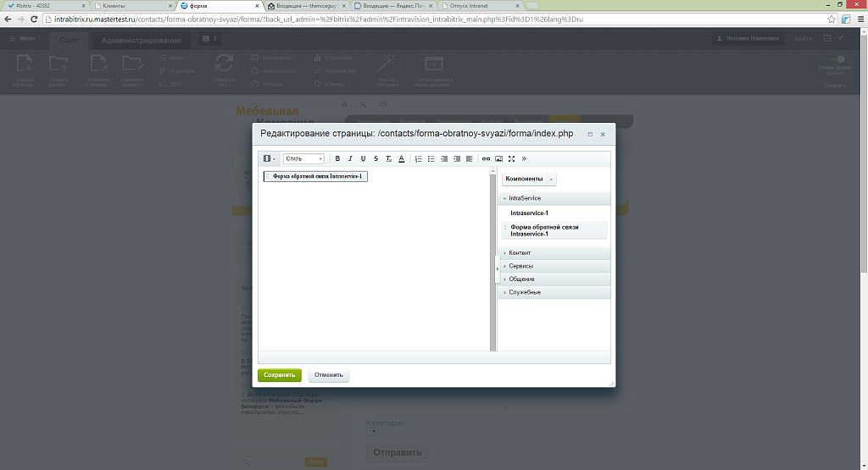Collapse the IntraService section

(x=524, y=198)
